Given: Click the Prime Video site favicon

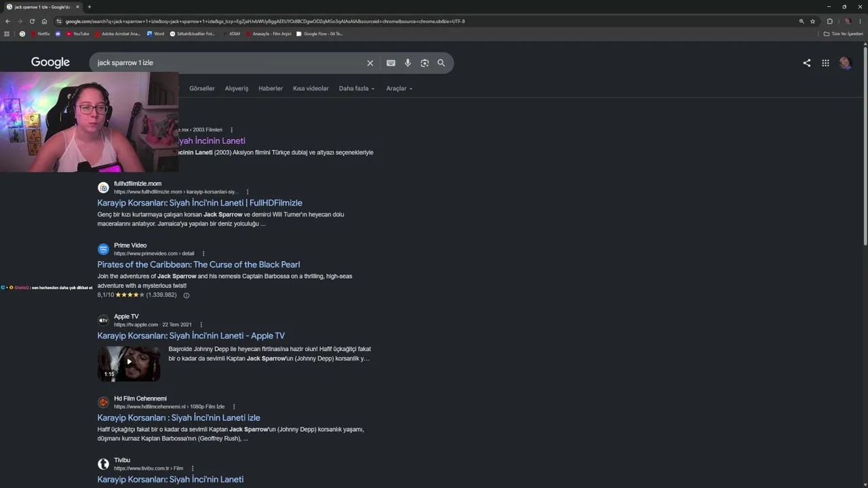Looking at the screenshot, I should tap(103, 249).
